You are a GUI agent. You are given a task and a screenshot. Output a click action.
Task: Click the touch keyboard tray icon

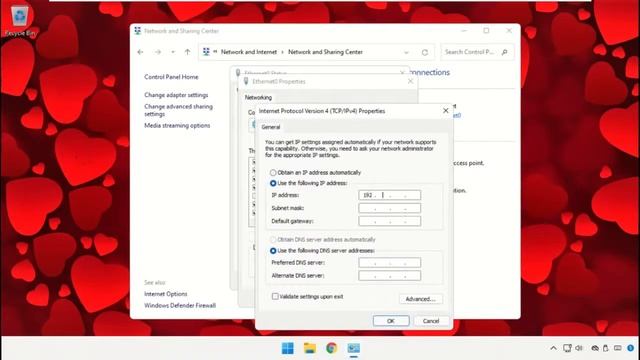(618, 348)
